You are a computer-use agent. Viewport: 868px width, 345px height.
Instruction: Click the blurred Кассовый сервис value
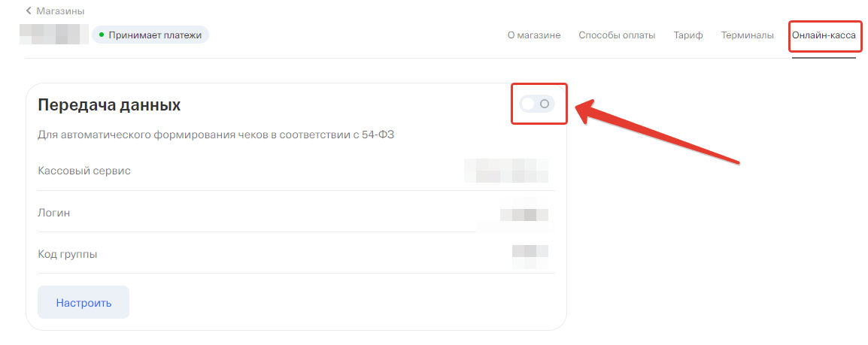pos(506,171)
